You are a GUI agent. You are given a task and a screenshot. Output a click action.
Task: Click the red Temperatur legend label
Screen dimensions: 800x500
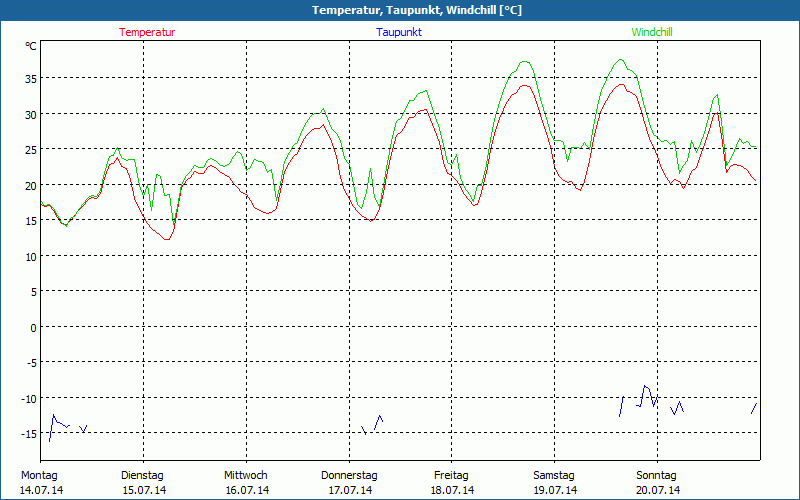[x=147, y=32]
